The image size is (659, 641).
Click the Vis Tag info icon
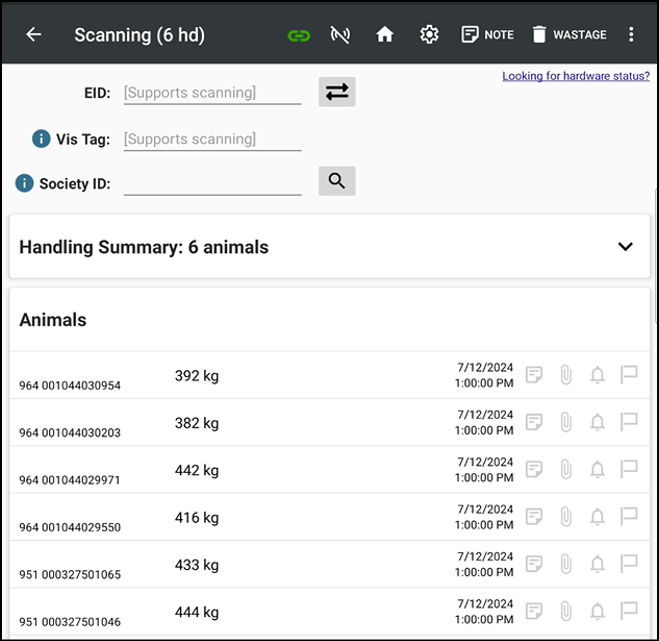(41, 139)
